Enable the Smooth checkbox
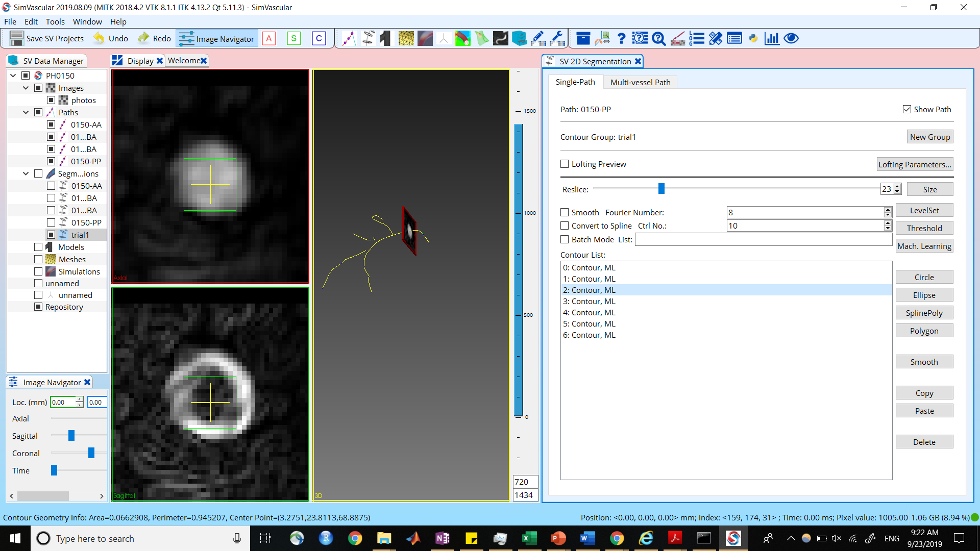The width and height of the screenshot is (980, 551). coord(565,212)
